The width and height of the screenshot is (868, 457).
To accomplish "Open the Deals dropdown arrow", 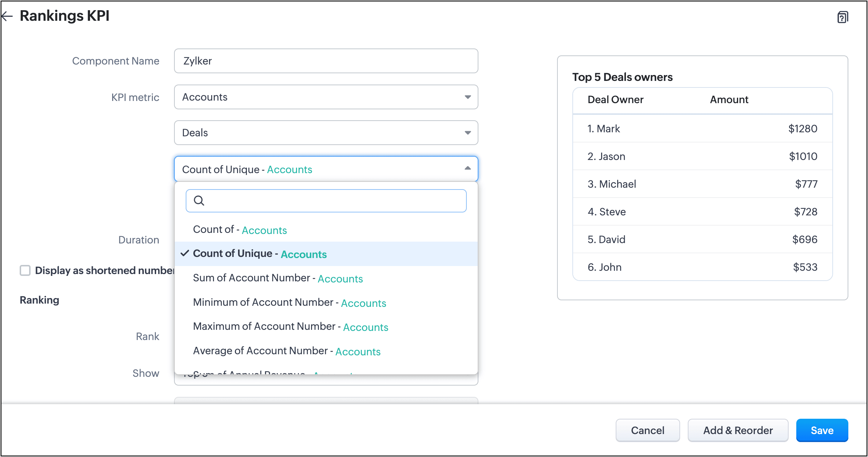I will click(467, 133).
